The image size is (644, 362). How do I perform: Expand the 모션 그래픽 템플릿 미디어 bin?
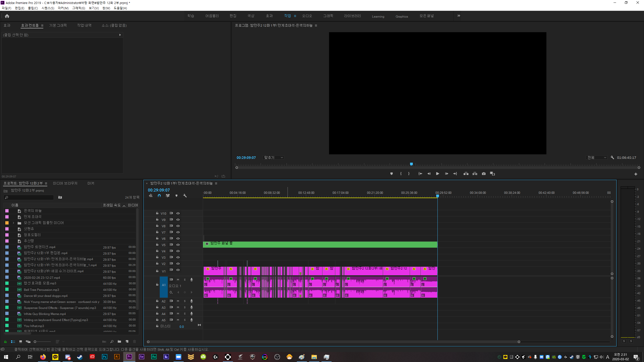pos(13,223)
